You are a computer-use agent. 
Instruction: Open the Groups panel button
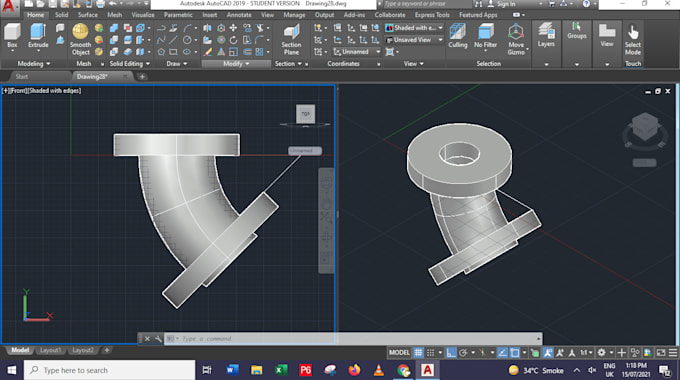click(x=576, y=30)
